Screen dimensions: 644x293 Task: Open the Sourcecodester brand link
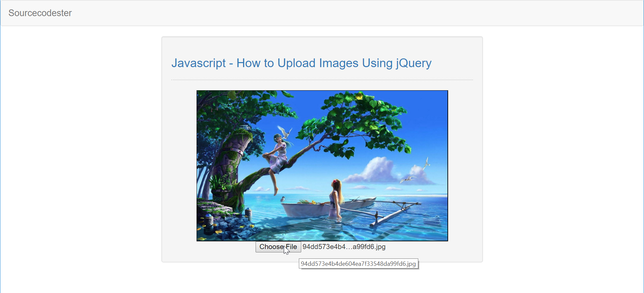point(40,13)
